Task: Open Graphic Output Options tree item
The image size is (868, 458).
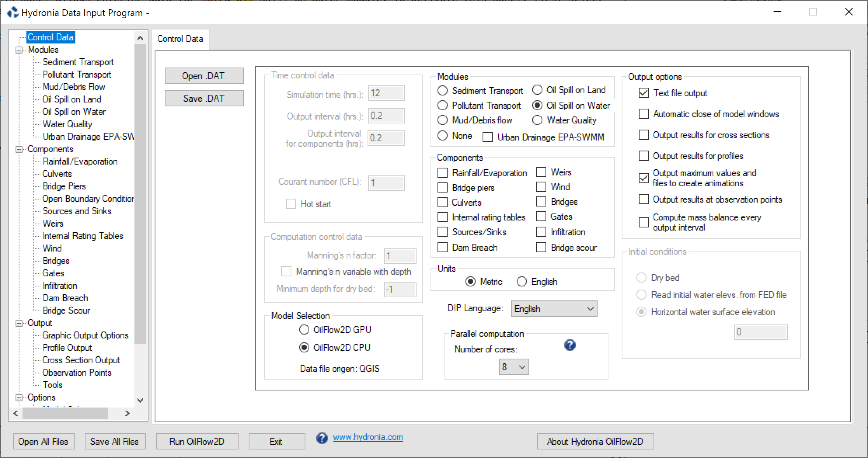Action: tap(85, 335)
